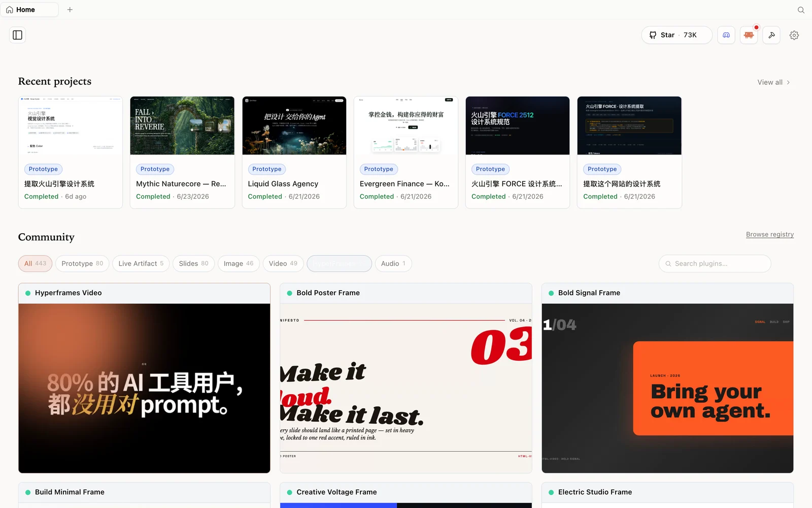The height and width of the screenshot is (508, 812).
Task: Open the Mythic Naturecore project thumbnail
Action: pyautogui.click(x=182, y=125)
